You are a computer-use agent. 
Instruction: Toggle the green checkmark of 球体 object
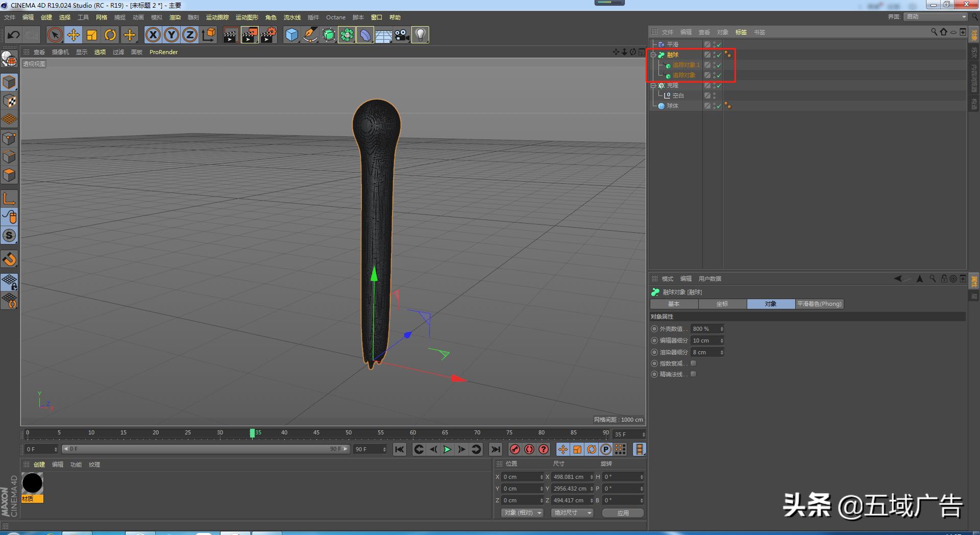pos(719,106)
